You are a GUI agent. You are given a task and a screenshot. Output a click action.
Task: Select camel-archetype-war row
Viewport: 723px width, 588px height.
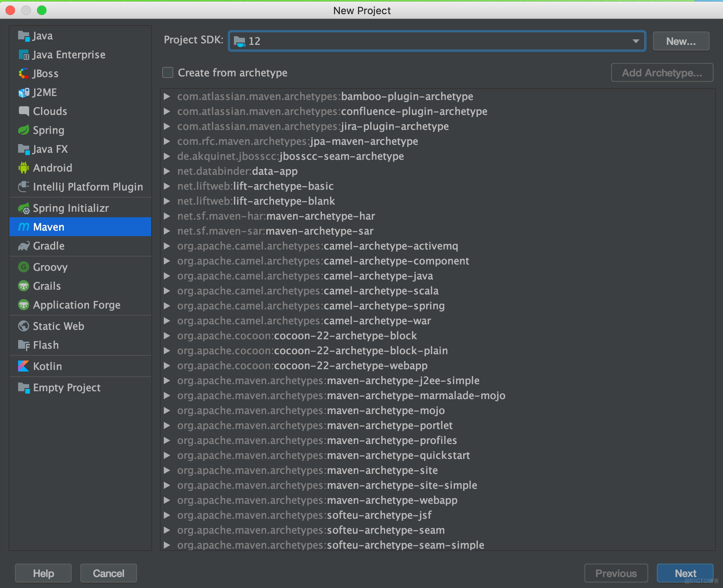click(438, 321)
